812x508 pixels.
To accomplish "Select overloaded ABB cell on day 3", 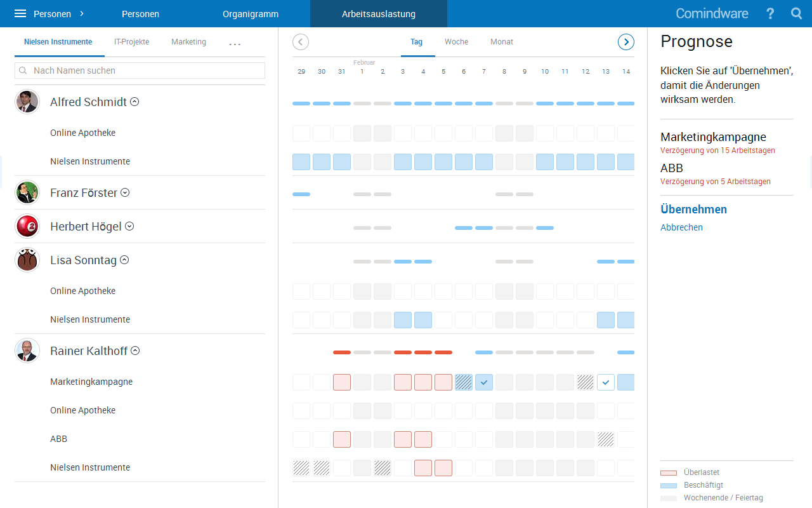I will pyautogui.click(x=403, y=439).
